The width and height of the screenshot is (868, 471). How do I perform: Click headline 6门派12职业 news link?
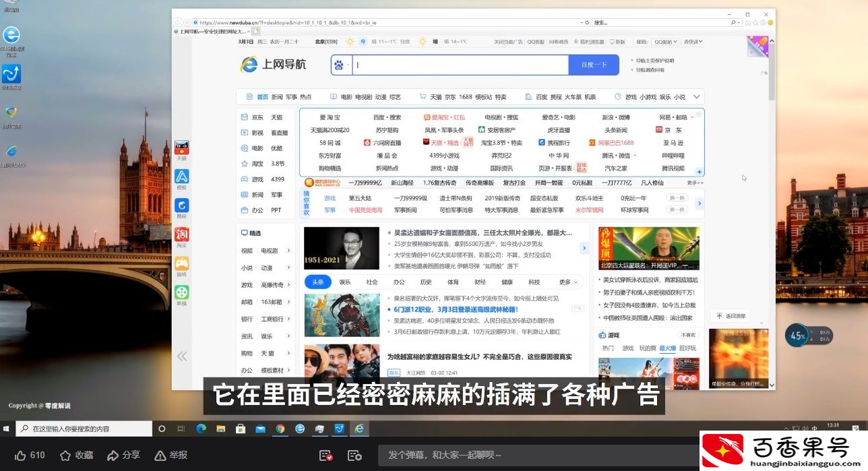(456, 309)
